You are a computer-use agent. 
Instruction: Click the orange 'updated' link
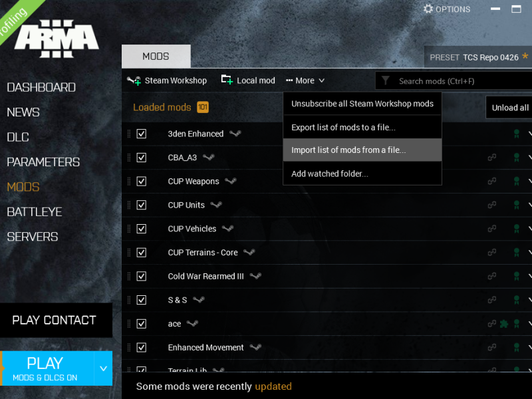pyautogui.click(x=273, y=386)
